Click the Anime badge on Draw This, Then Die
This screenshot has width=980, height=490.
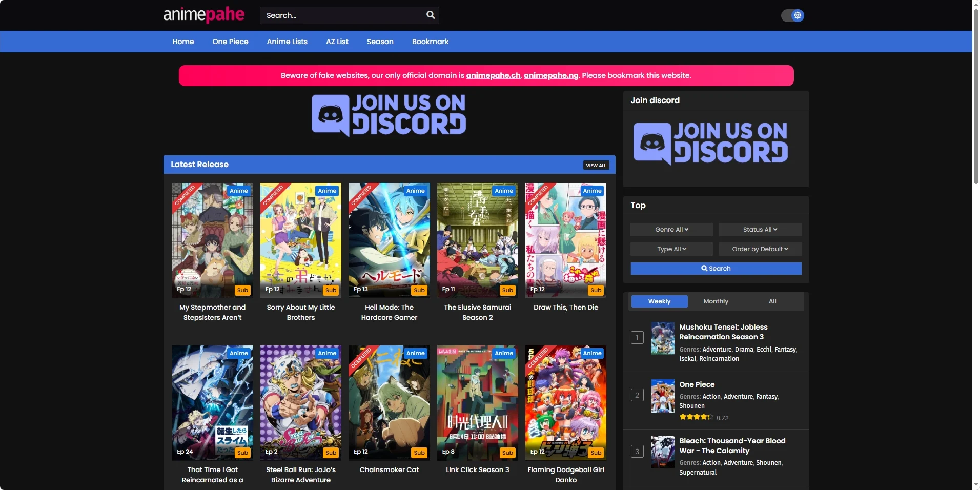[x=592, y=191]
